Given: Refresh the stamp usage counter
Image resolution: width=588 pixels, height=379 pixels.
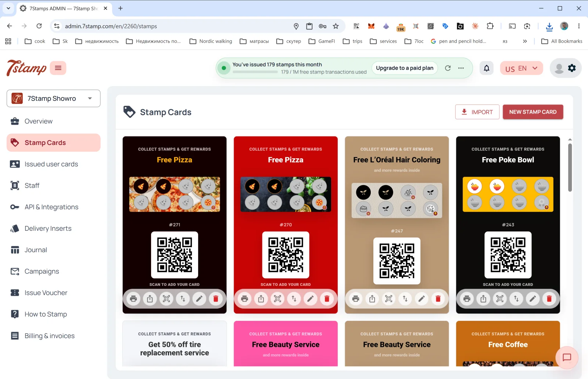Looking at the screenshot, I should (x=448, y=68).
